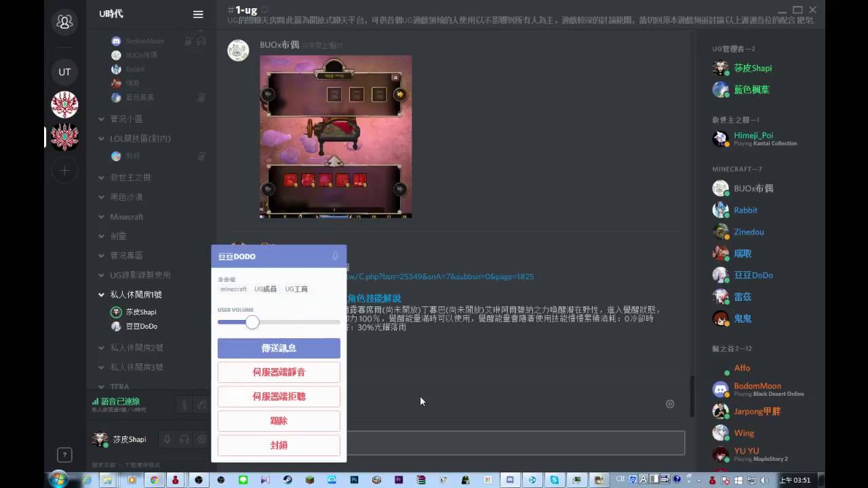
Task: Adjust the USER VOLUME slider handle
Action: [x=252, y=323]
